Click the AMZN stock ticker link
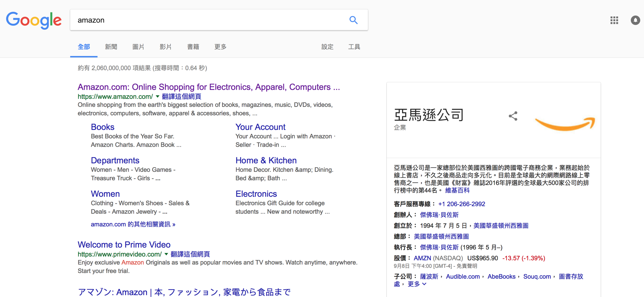This screenshot has width=644, height=297. click(x=422, y=258)
